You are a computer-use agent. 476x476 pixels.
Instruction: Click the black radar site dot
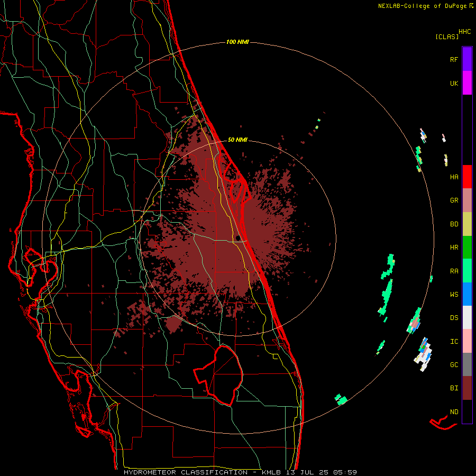[237, 238]
